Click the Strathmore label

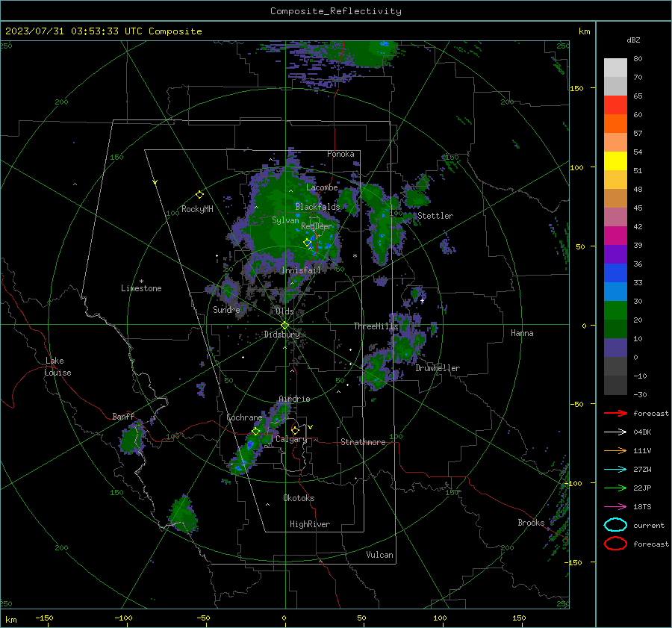click(363, 442)
